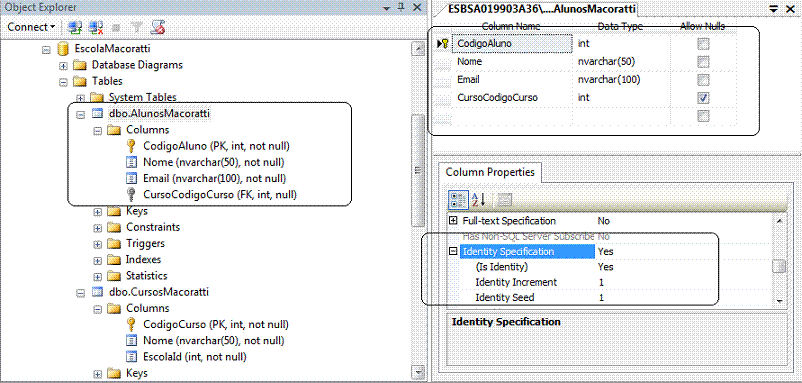The height and width of the screenshot is (383, 802).
Task: Select EscolaId (int, not null) column
Action: click(194, 356)
